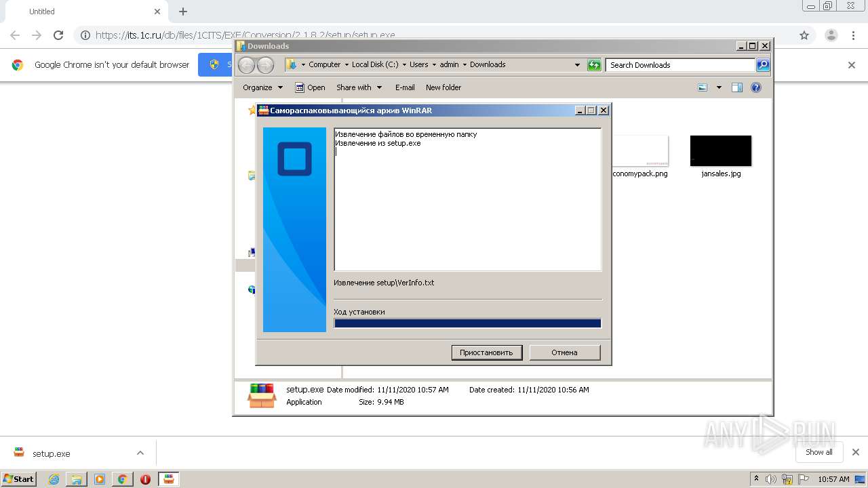Cancel extraction with Отмена button
Image resolution: width=868 pixels, height=488 pixels.
pyautogui.click(x=564, y=352)
